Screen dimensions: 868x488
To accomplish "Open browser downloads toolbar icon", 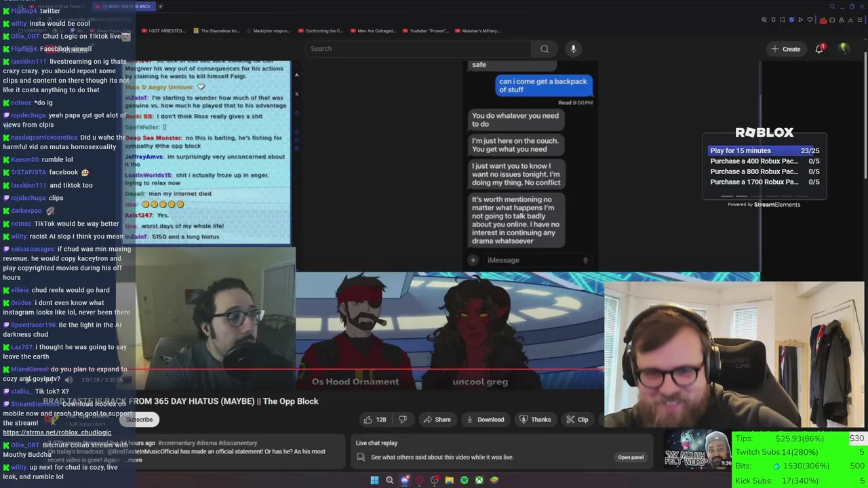I will tap(850, 20).
